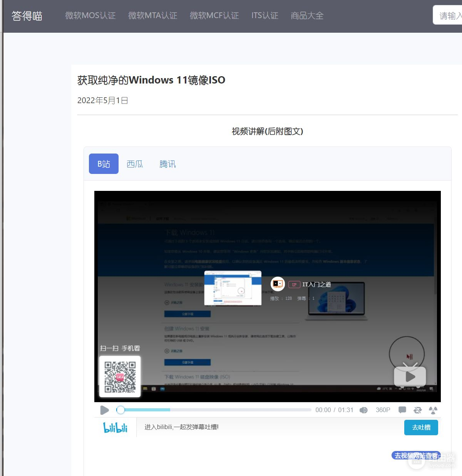Screen dimensions: 462x476
Task: Mute the video with the volume icon
Action: coord(363,410)
